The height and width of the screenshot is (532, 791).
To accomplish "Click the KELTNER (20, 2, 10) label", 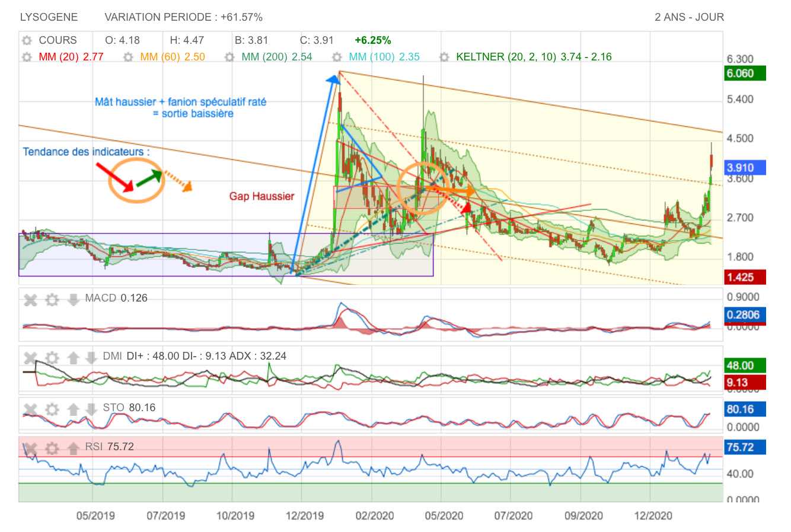I will pyautogui.click(x=534, y=57).
